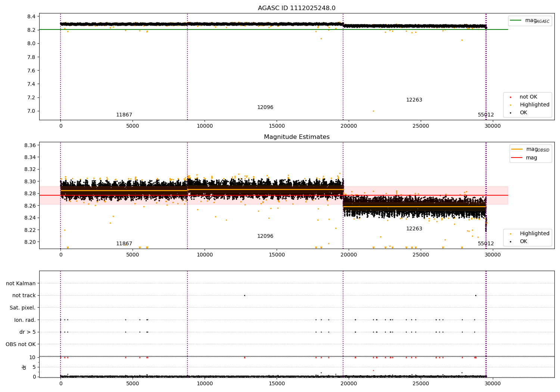Click the 'not Kalman' row label
This screenshot has width=560, height=392.
(x=21, y=284)
